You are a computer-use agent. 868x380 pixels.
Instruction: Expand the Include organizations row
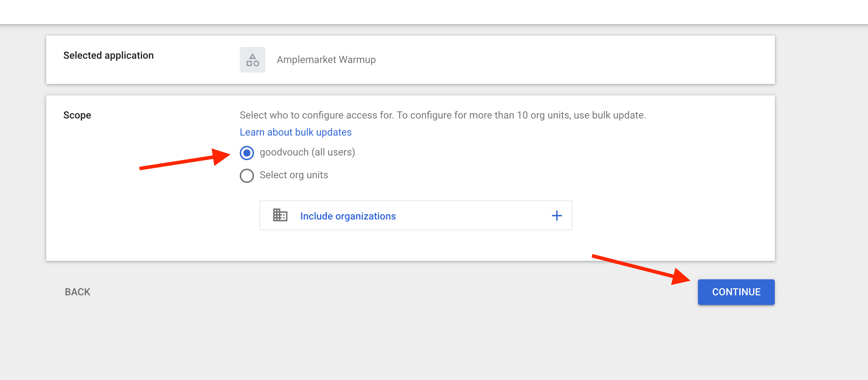(x=416, y=216)
